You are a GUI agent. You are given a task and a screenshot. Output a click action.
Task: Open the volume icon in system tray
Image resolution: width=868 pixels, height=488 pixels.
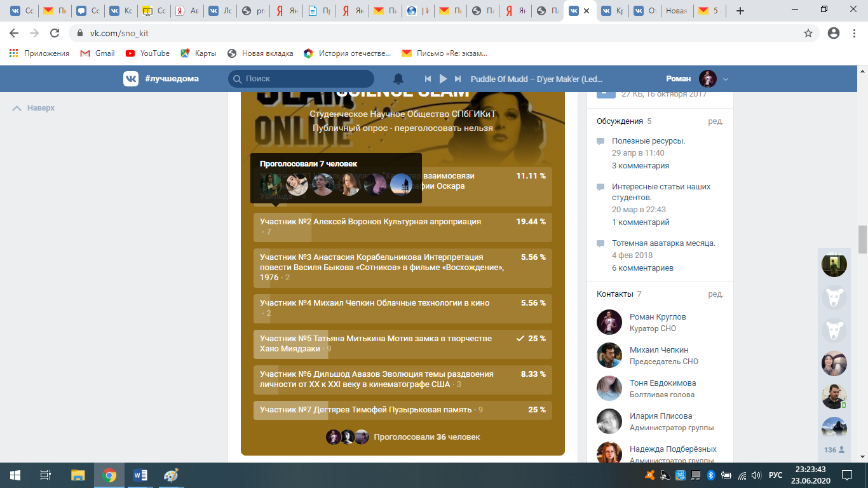click(x=756, y=475)
